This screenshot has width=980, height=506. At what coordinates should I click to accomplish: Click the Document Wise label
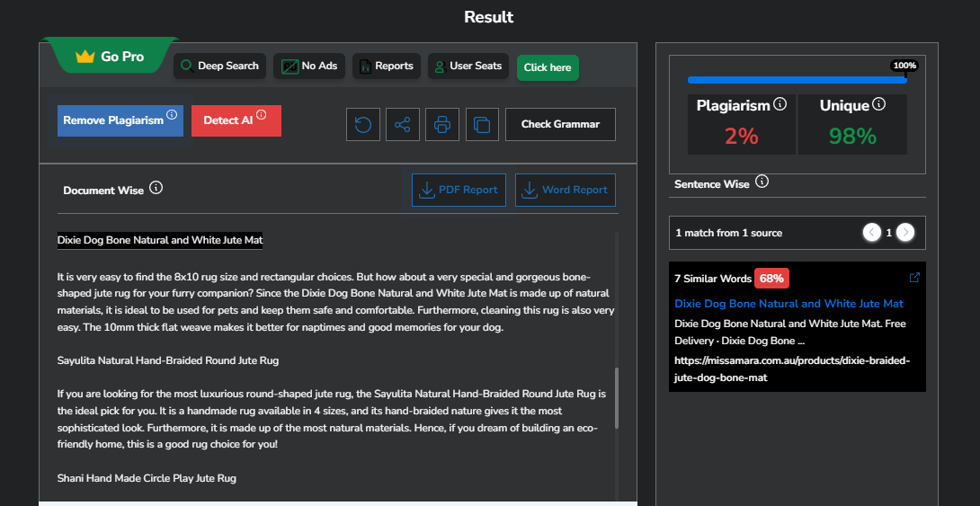coord(103,191)
